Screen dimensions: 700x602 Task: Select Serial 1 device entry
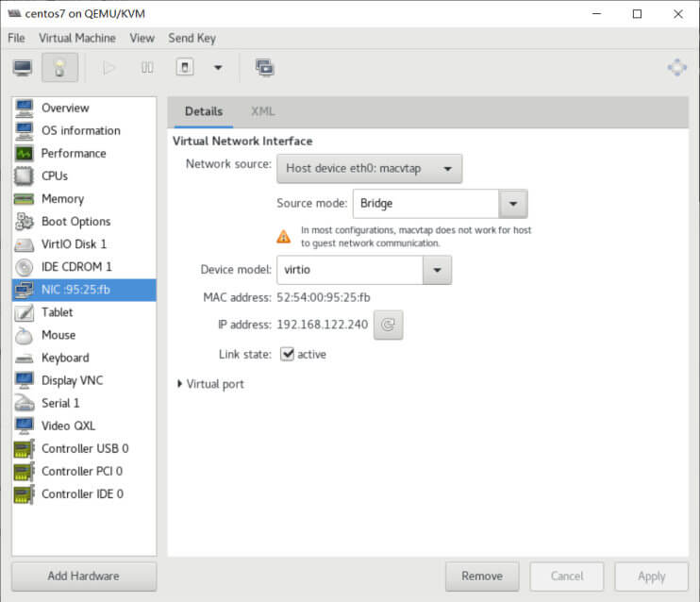[84, 403]
